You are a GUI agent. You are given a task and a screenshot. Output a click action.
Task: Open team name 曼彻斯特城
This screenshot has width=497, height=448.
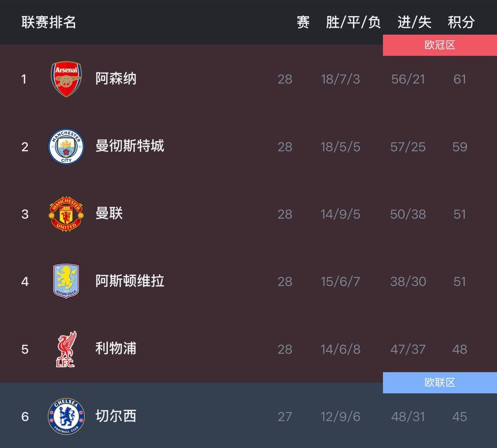coord(130,146)
